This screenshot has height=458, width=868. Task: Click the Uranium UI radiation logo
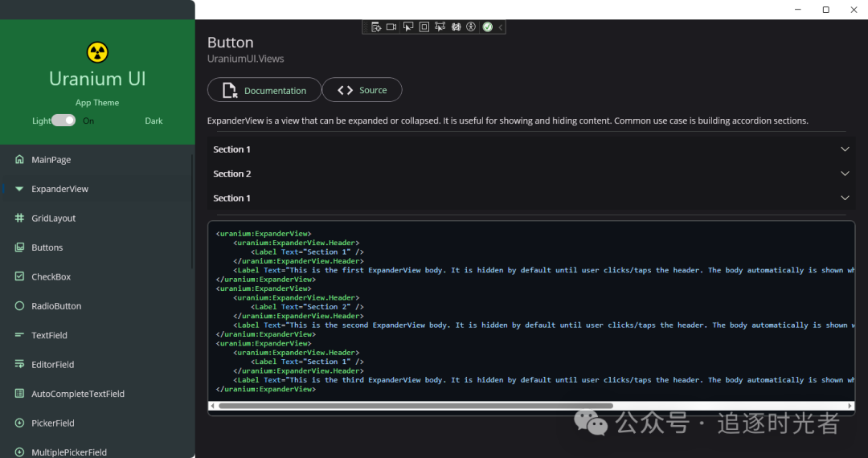pyautogui.click(x=97, y=52)
